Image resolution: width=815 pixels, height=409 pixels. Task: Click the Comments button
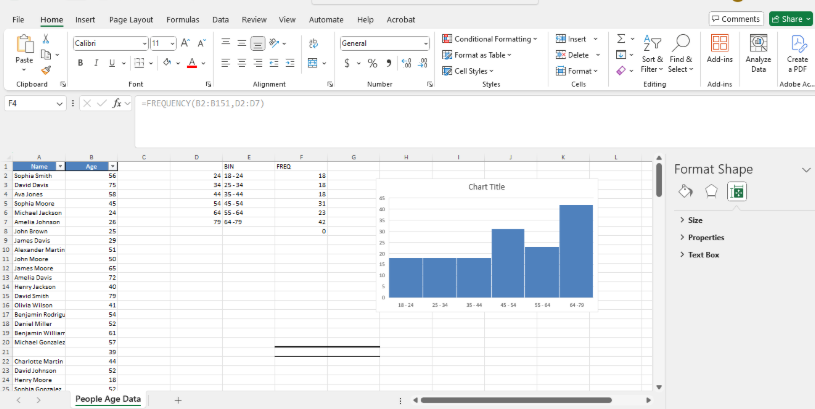click(x=735, y=19)
